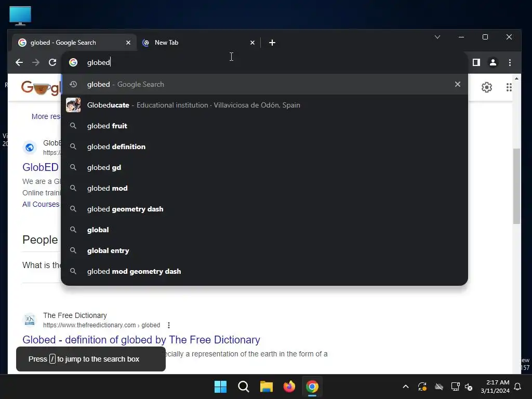Viewport: 532px width, 399px height.
Task: Select the 'globed mod' suggestion
Action: pyautogui.click(x=264, y=188)
